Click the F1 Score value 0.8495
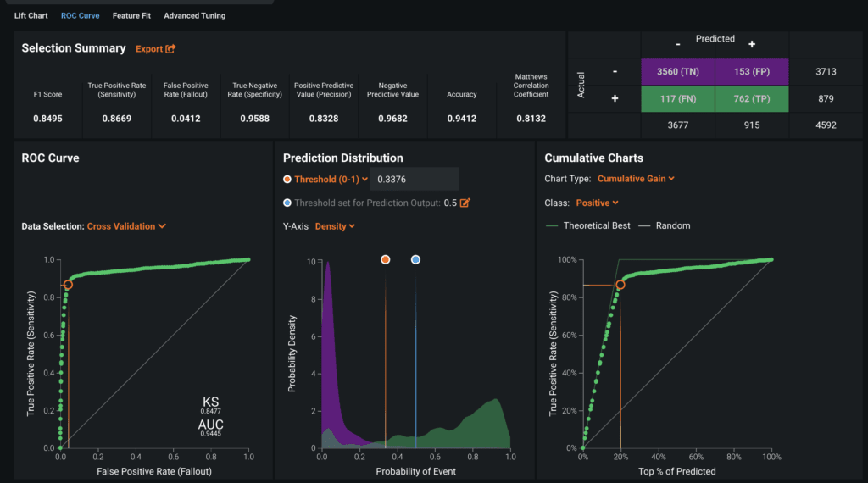868x483 pixels. click(x=47, y=119)
